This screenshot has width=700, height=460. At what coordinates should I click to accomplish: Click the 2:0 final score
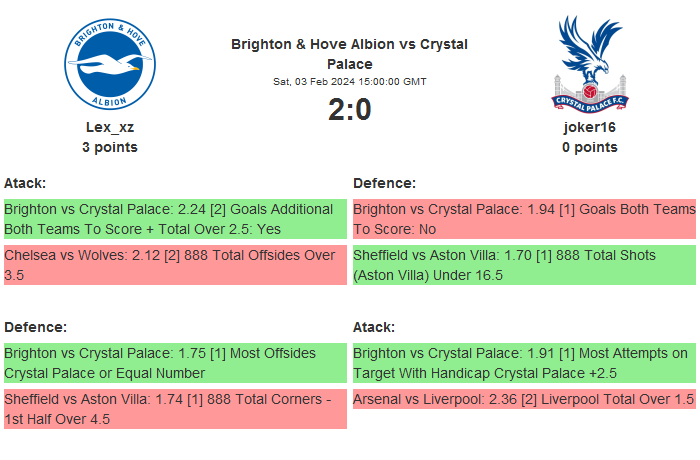tap(349, 109)
